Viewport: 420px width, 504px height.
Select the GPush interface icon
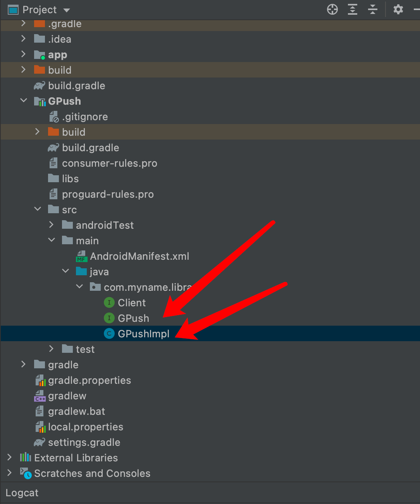pos(109,318)
